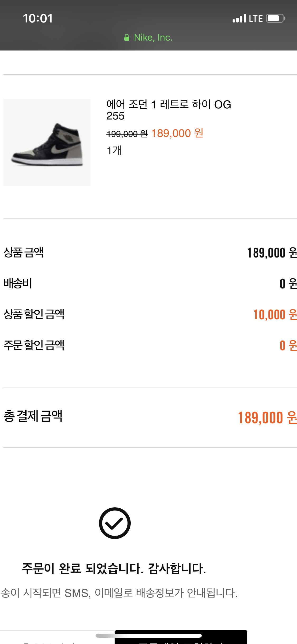
Task: Tap the 총 결제 금액 total amount value
Action: (267, 418)
